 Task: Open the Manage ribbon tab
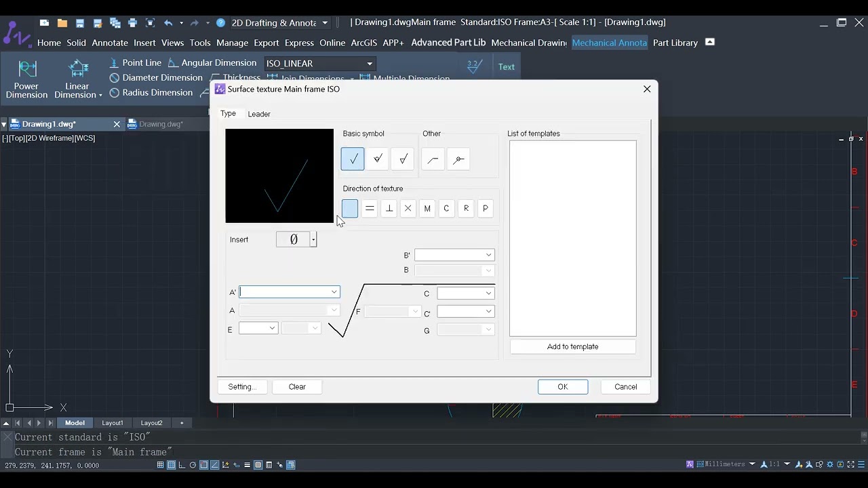pos(233,43)
